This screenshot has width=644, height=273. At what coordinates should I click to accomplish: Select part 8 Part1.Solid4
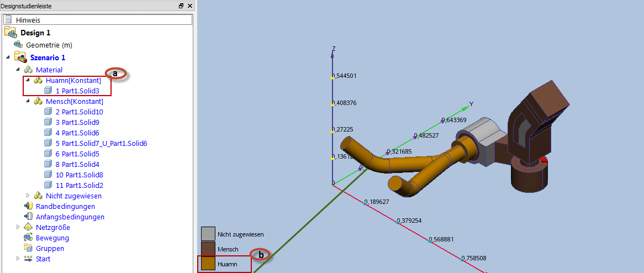(78, 164)
